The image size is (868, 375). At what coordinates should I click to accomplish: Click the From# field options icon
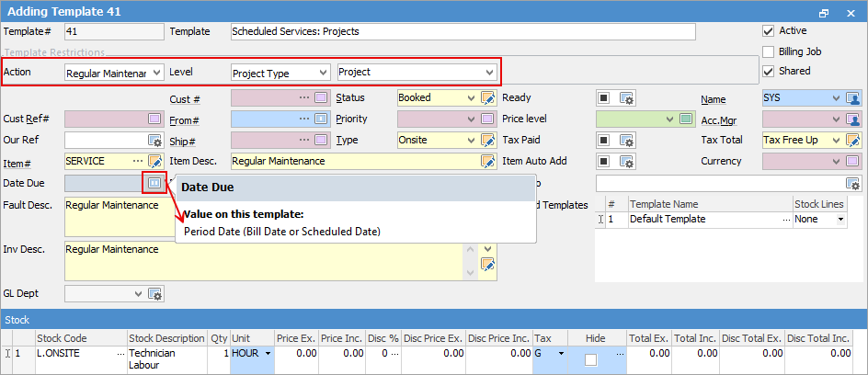pos(321,119)
